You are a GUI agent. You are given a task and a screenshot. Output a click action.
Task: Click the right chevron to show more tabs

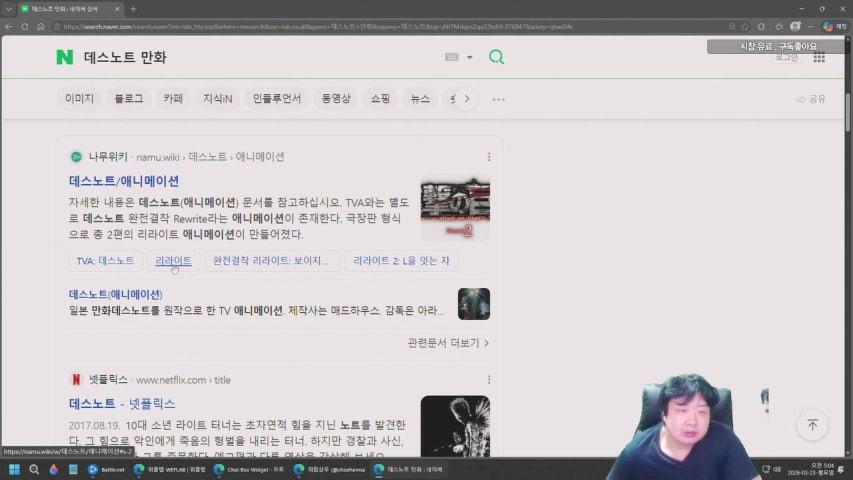click(x=467, y=99)
